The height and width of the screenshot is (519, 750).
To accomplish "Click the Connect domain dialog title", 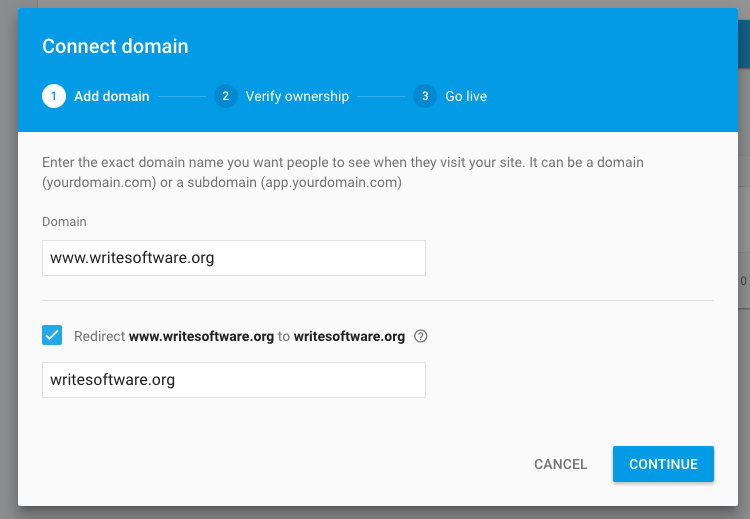I will [x=115, y=46].
